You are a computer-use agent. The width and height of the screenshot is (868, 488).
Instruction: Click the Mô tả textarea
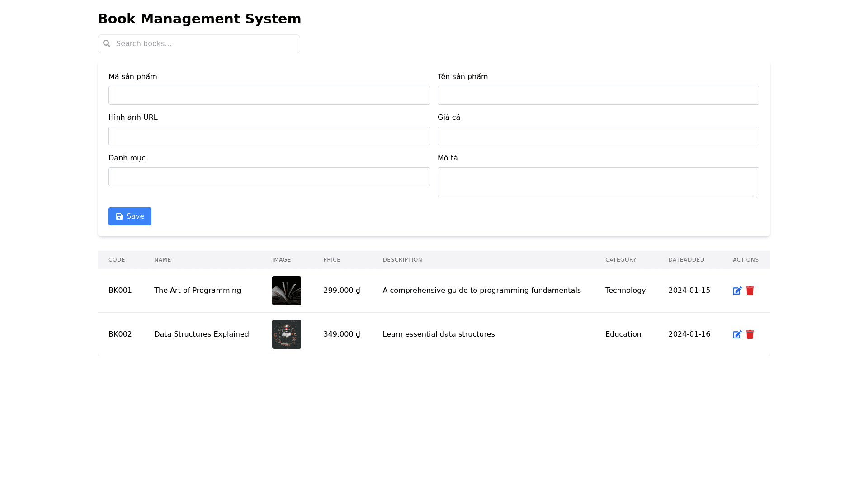pos(598,182)
